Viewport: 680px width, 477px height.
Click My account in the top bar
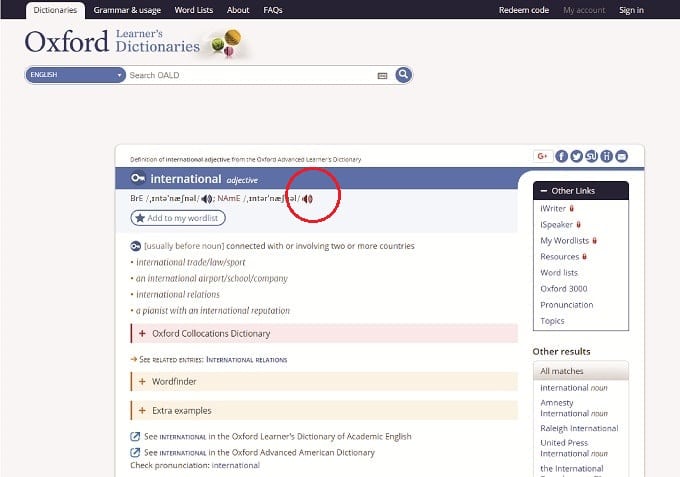[584, 10]
